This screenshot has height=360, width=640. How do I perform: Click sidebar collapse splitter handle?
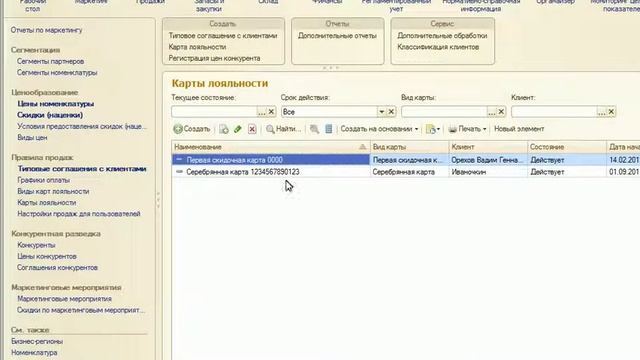click(x=158, y=200)
